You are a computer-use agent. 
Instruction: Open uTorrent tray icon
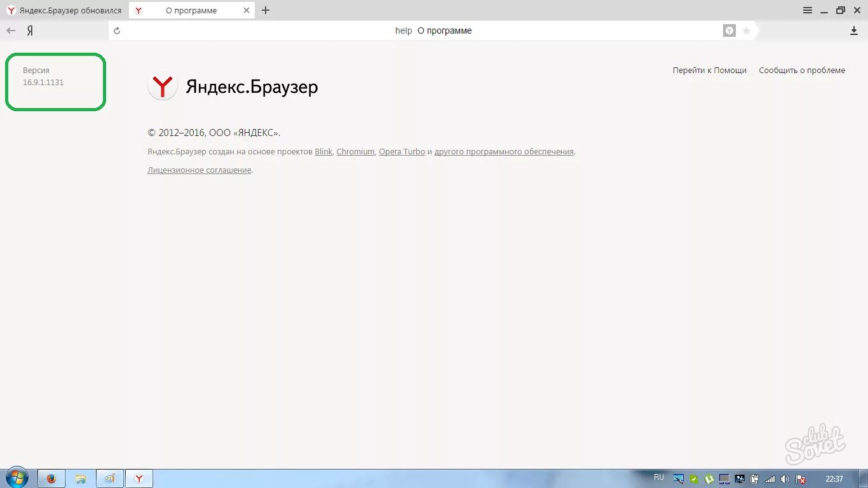709,479
